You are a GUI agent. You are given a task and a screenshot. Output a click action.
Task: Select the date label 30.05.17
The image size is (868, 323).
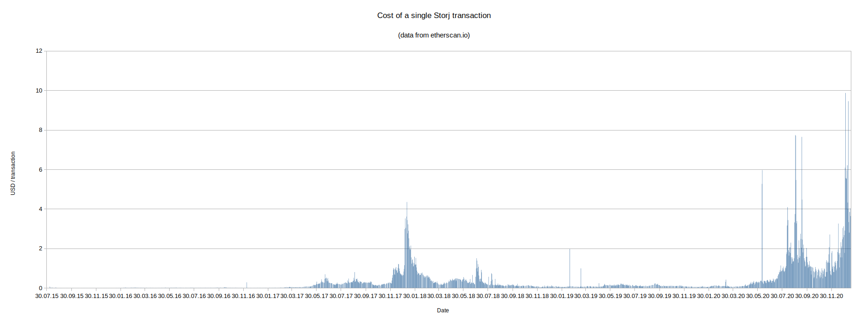(317, 296)
